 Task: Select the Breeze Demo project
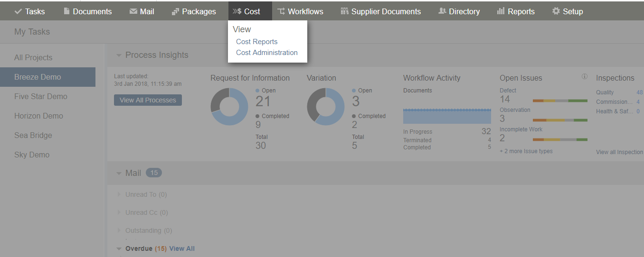(47, 77)
